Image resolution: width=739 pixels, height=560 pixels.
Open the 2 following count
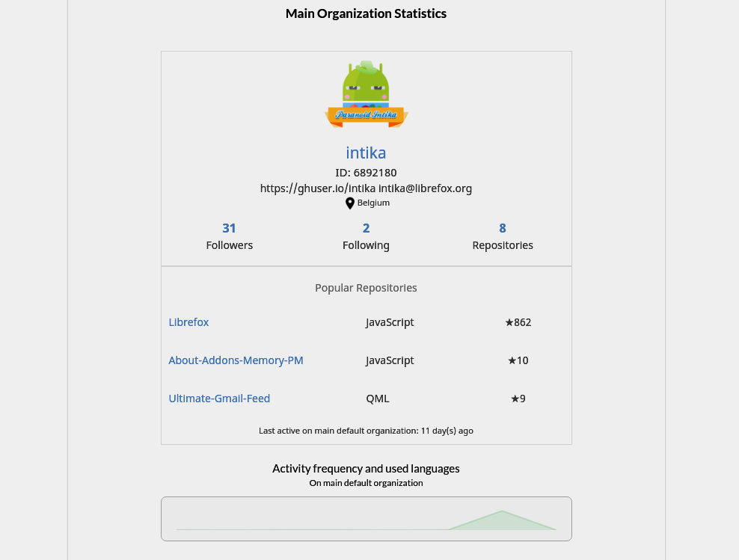pyautogui.click(x=366, y=228)
